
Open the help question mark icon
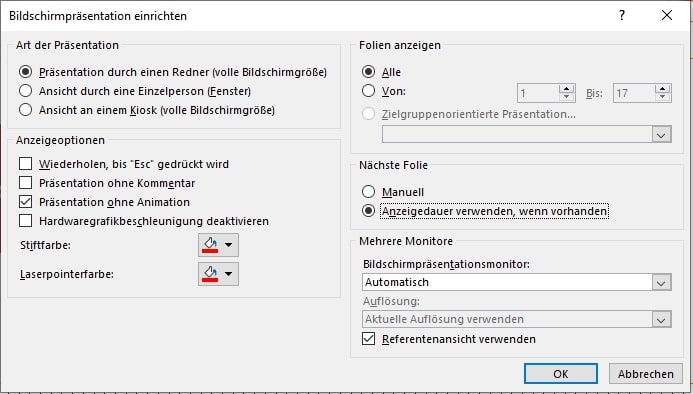click(622, 15)
